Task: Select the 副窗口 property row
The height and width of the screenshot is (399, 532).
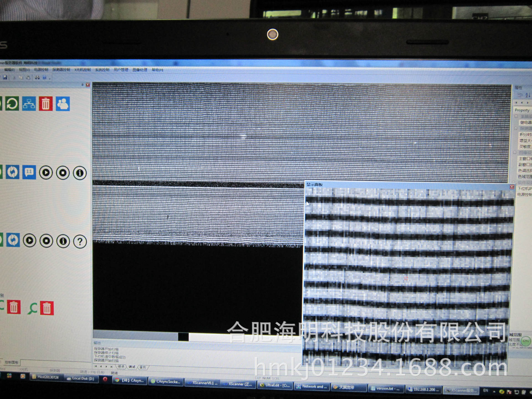Action: coord(524,165)
